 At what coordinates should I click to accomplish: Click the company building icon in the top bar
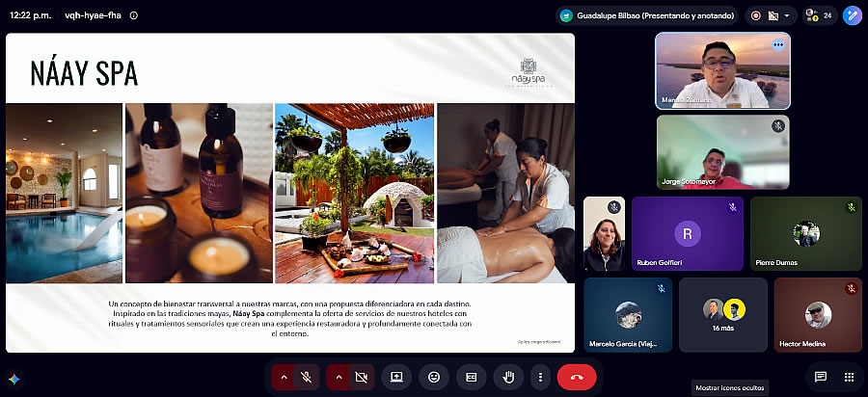pyautogui.click(x=773, y=15)
